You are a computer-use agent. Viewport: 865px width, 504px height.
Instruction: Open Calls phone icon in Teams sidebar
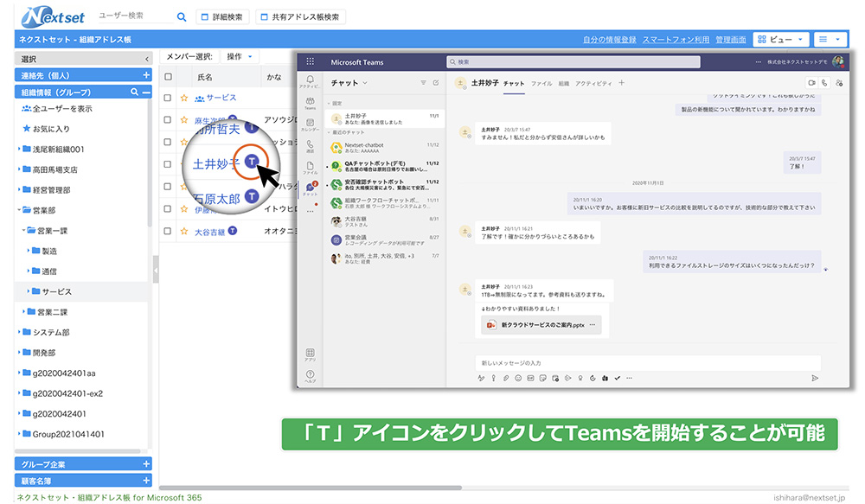pos(310,145)
